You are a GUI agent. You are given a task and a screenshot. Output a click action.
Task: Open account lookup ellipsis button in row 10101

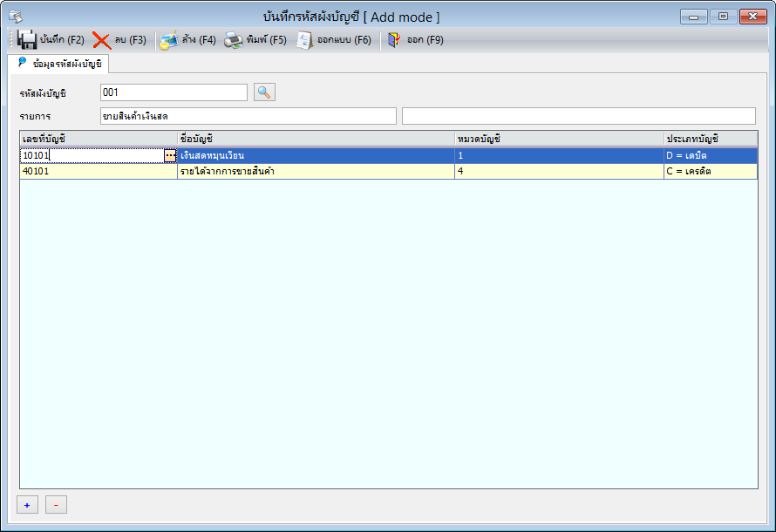[170, 155]
